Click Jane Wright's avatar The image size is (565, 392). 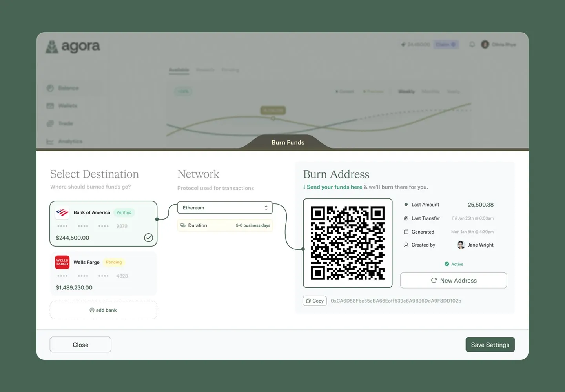point(461,245)
